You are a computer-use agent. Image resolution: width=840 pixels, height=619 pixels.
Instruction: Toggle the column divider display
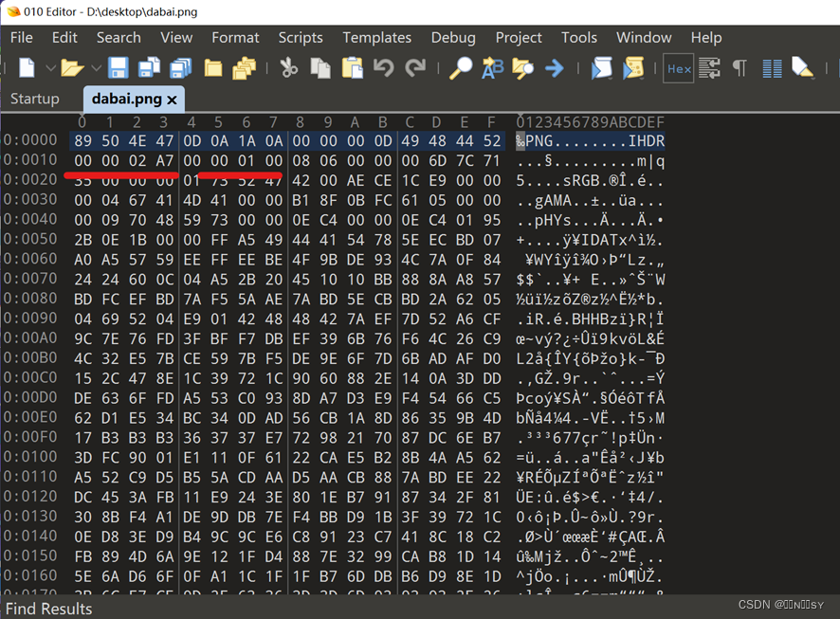tap(771, 69)
